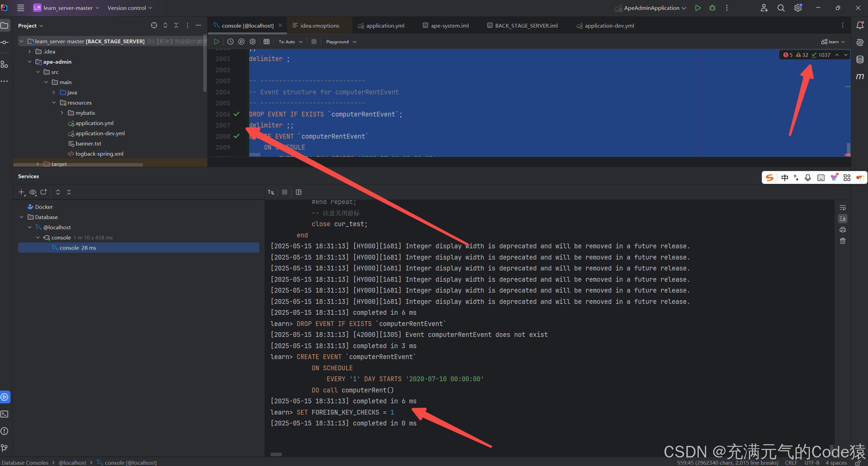868x466 pixels.
Task: Open the Tx: Auto transaction dropdown
Action: (290, 42)
